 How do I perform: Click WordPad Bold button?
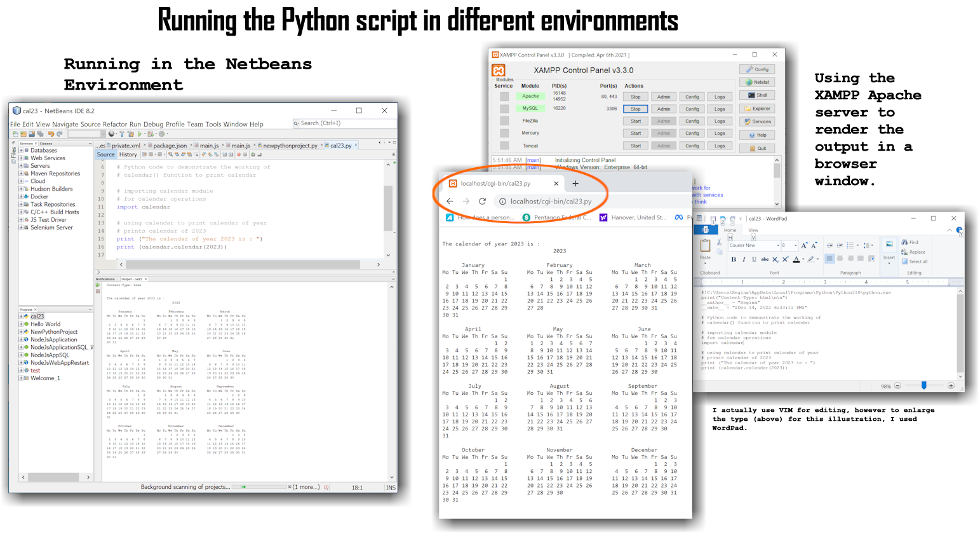tap(734, 259)
